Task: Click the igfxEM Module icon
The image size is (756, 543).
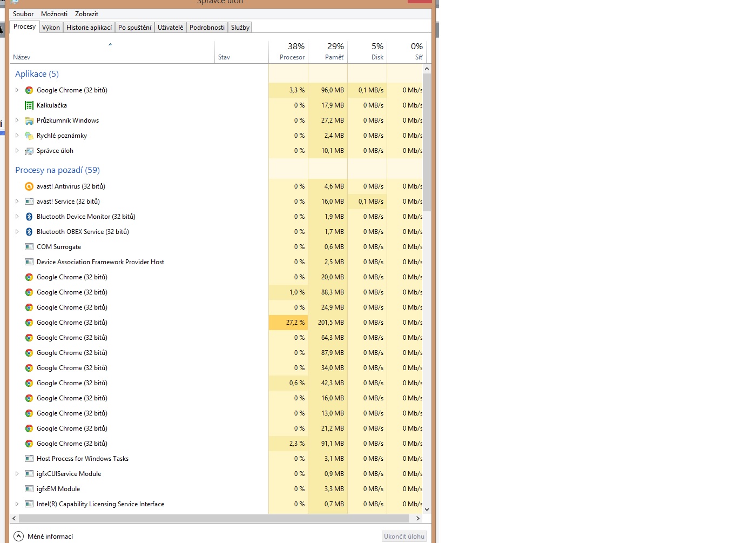Action: click(29, 489)
